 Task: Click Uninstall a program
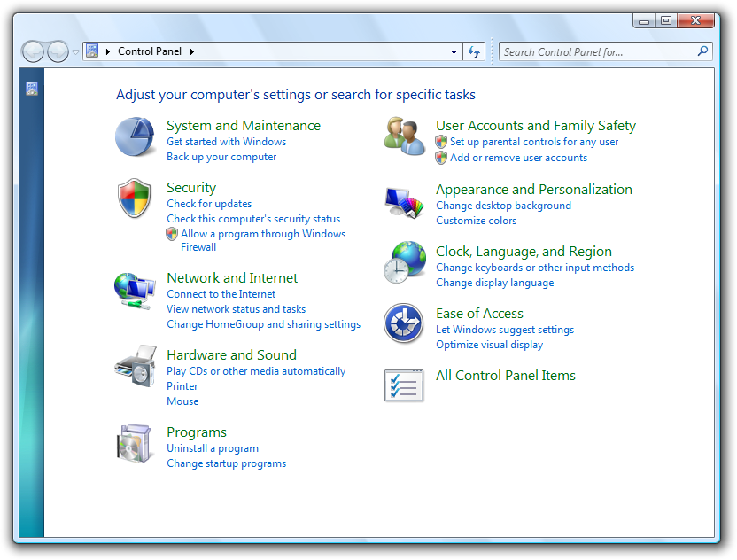pyautogui.click(x=213, y=448)
